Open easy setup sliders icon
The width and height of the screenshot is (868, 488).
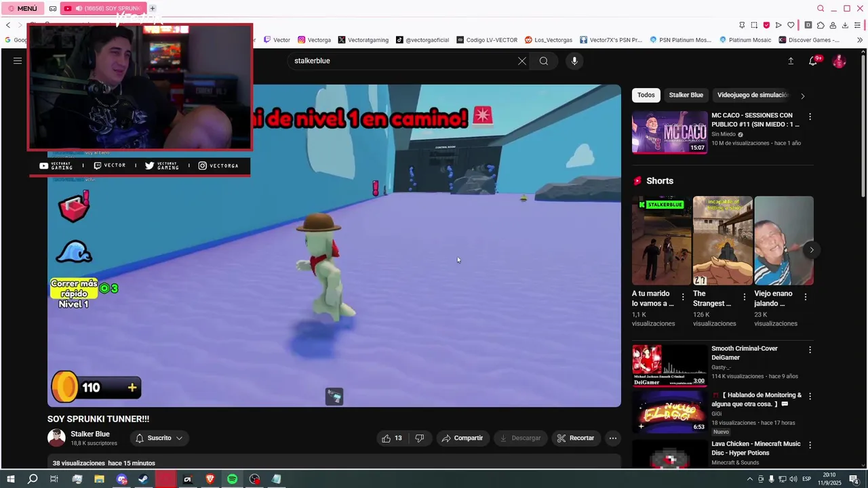pos(859,25)
